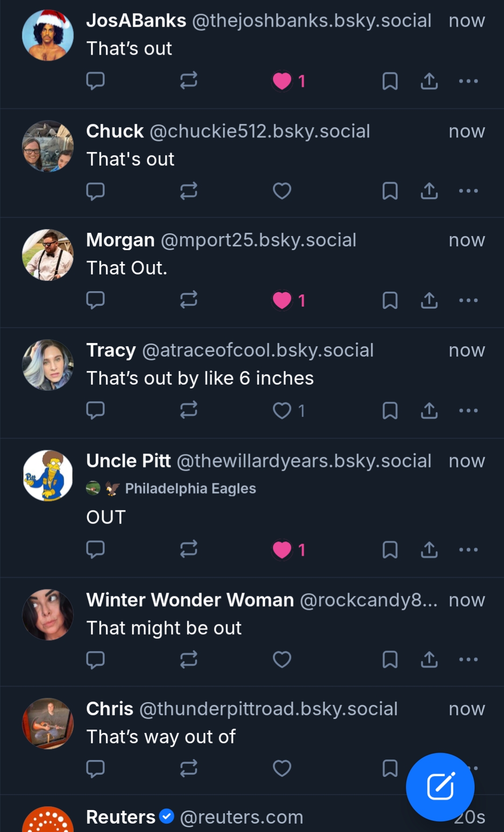Repost Chuck's "That's out" post

(189, 191)
